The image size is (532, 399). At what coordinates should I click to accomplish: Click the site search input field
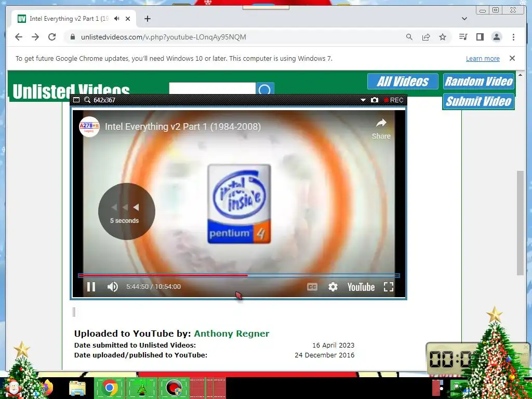(212, 88)
